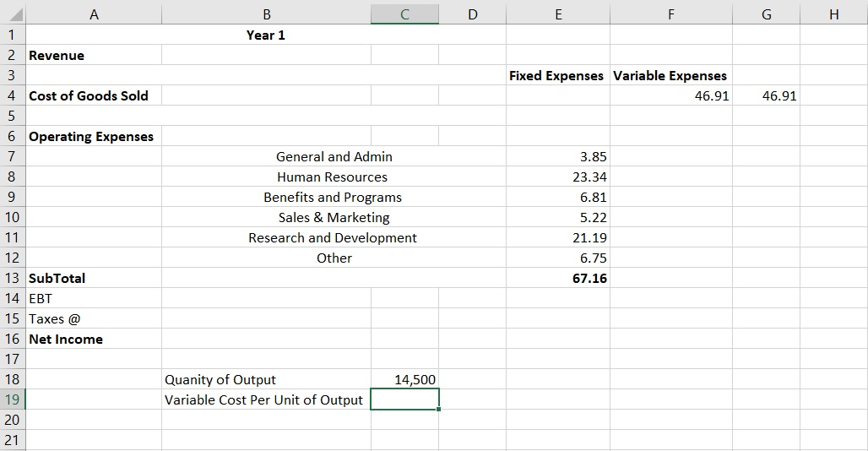Click the 'Revenue' cell
Screen dimensions: 868x451
(x=94, y=56)
